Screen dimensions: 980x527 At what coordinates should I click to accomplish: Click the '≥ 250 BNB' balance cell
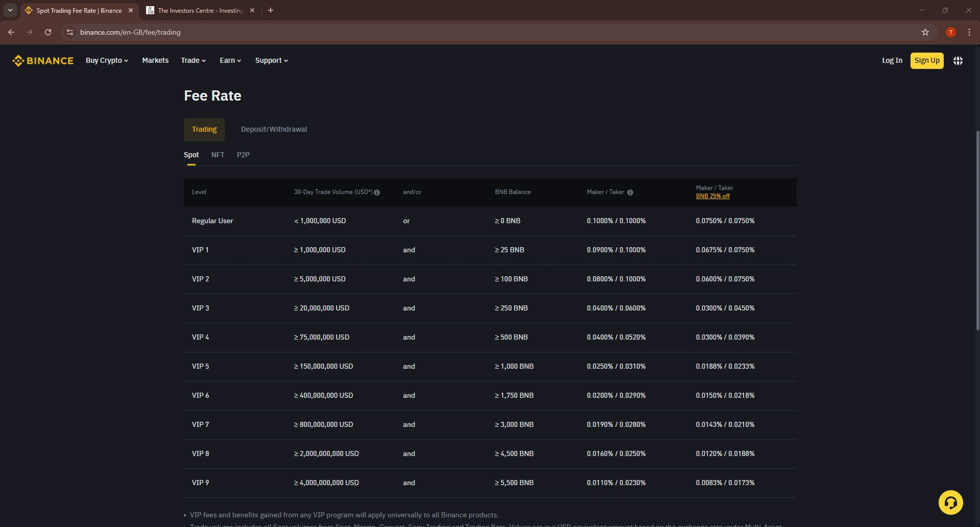point(511,308)
